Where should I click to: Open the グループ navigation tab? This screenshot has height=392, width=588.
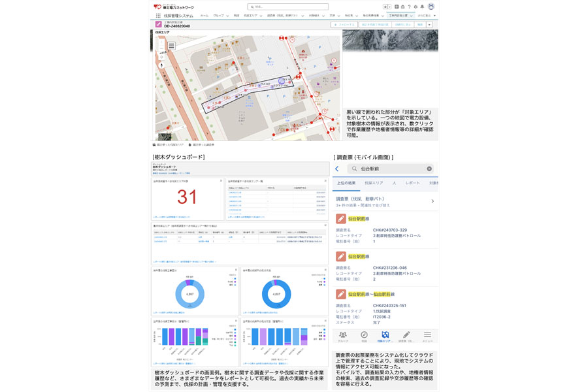219,16
